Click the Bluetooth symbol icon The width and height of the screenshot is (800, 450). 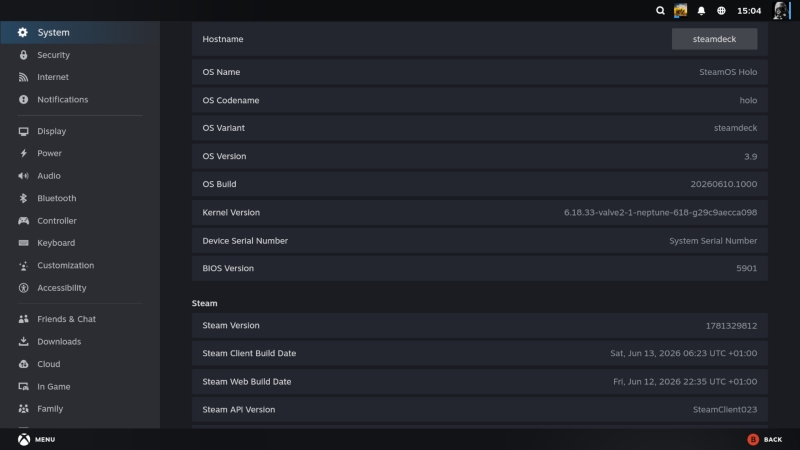click(x=23, y=198)
